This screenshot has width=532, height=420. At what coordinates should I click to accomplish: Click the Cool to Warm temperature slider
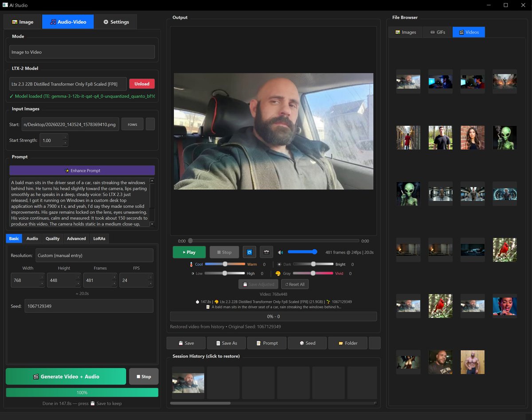[x=225, y=264]
